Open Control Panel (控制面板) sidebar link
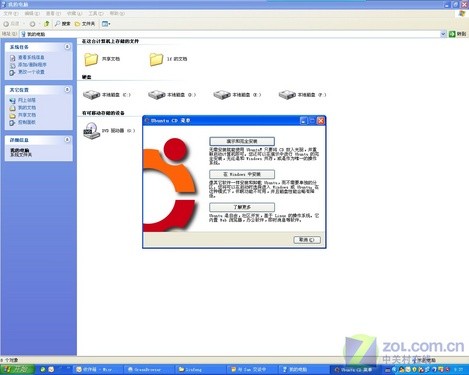 coord(27,122)
